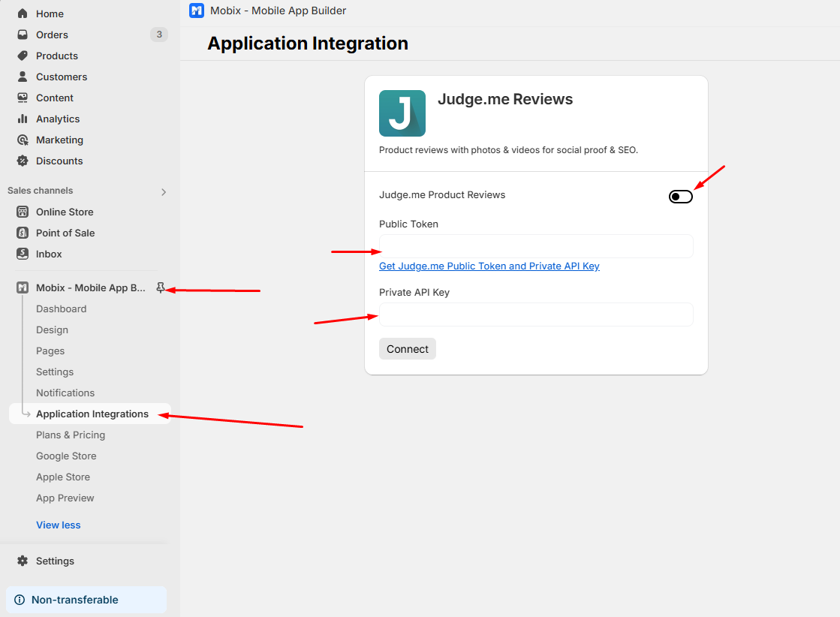Open Mobix Design subpage

tap(52, 330)
